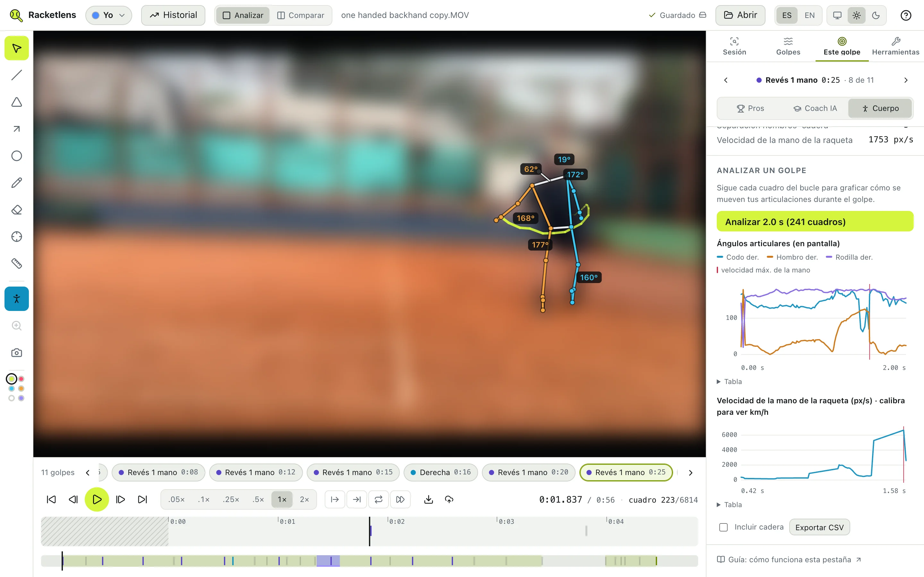Open the Yo player dropdown

tap(108, 15)
